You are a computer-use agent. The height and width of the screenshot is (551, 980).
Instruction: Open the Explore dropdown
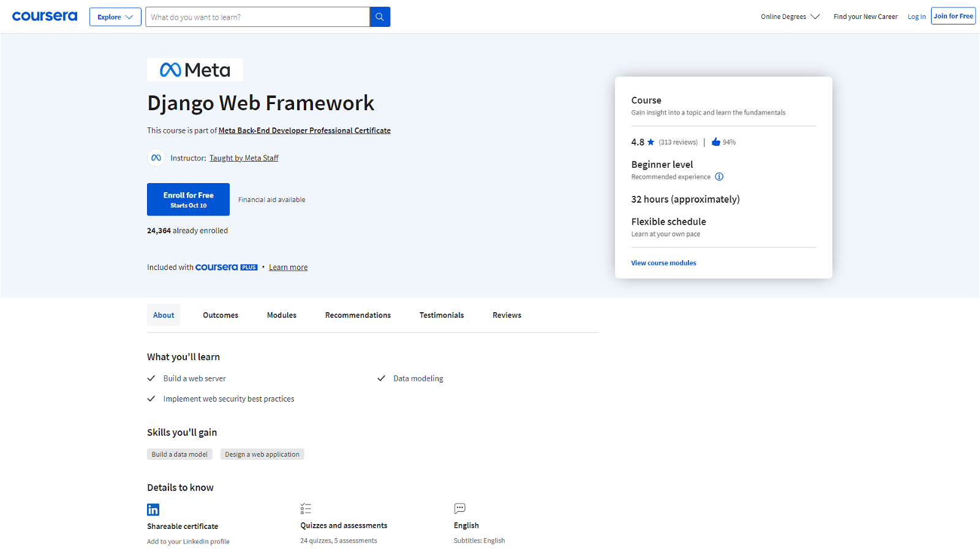(115, 17)
